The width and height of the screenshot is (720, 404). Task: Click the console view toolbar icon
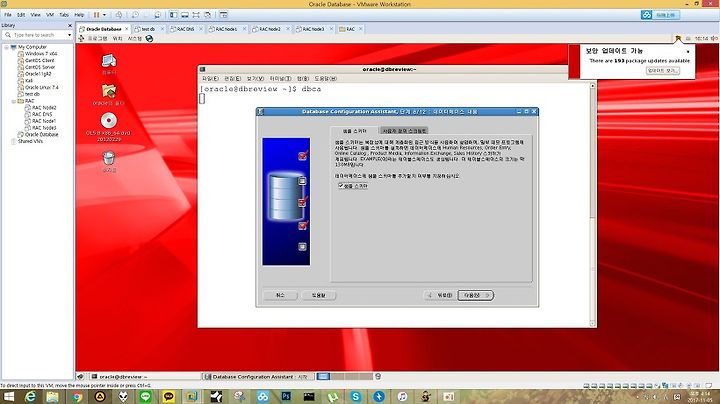point(223,15)
